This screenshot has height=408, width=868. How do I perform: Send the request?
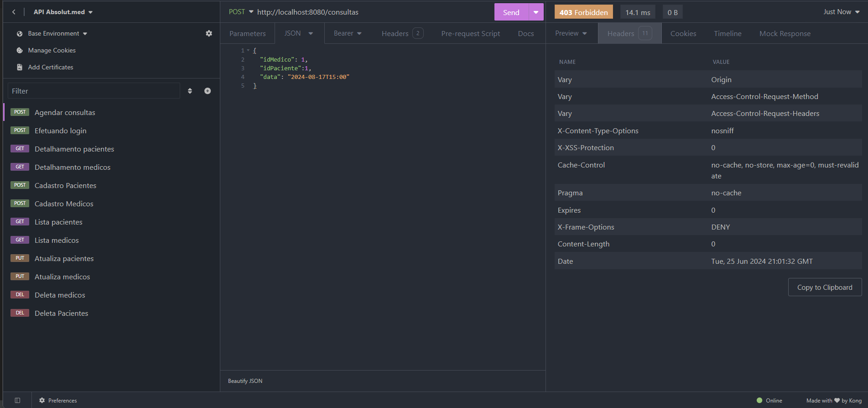coord(511,12)
